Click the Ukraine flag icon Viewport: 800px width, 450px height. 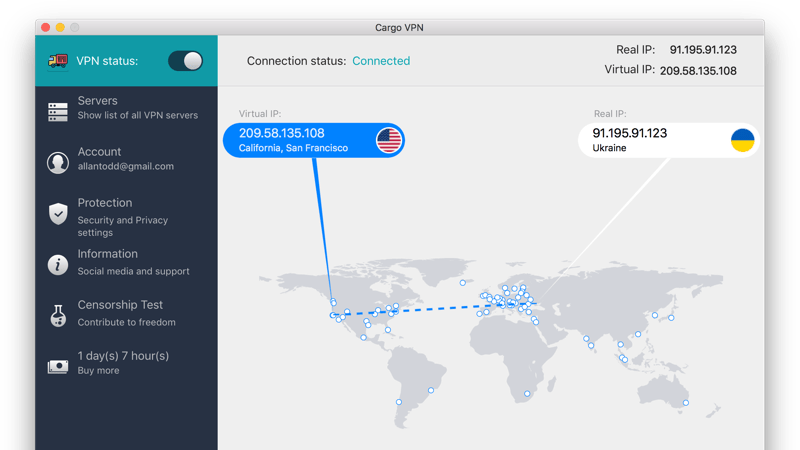click(x=742, y=140)
